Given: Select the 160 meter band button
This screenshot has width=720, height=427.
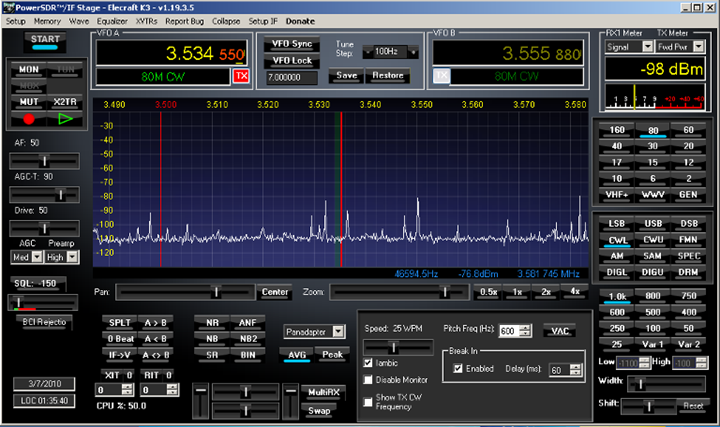Looking at the screenshot, I should click(617, 130).
